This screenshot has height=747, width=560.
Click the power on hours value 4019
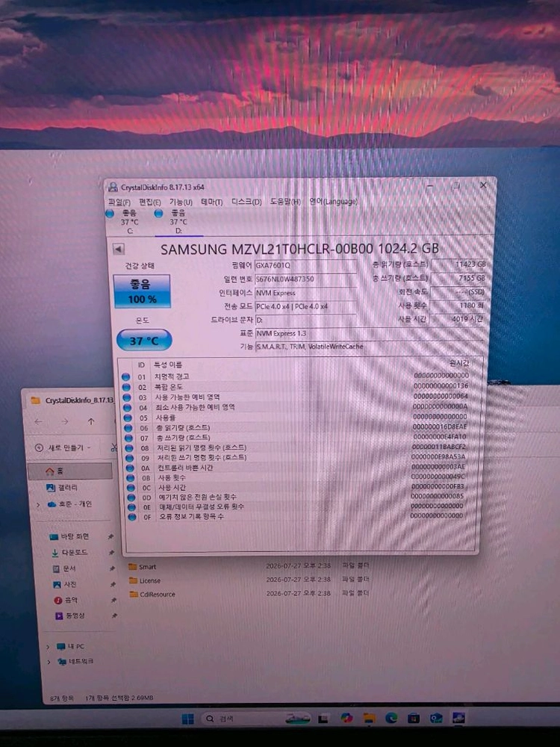[456, 319]
